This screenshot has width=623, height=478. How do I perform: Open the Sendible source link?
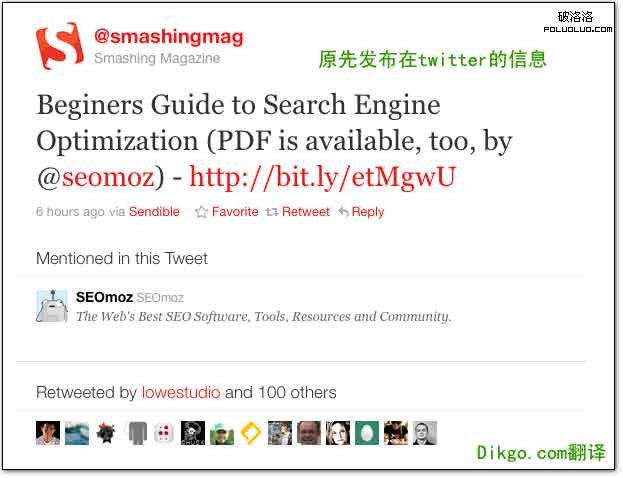(x=154, y=211)
